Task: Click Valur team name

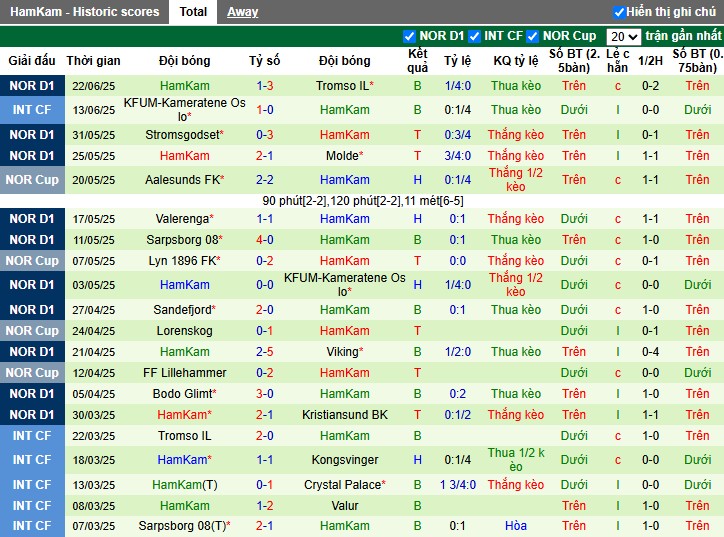Action: (345, 506)
